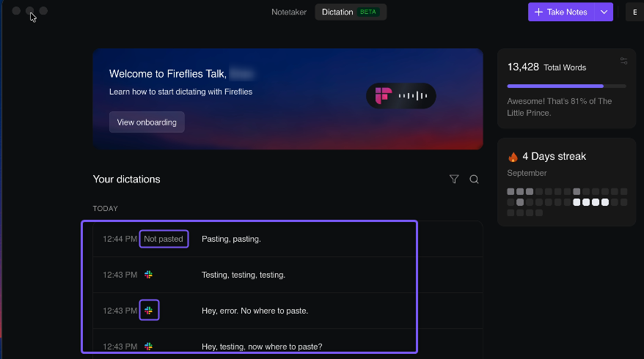
Task: Switch to the Notetaker tab
Action: [x=289, y=12]
